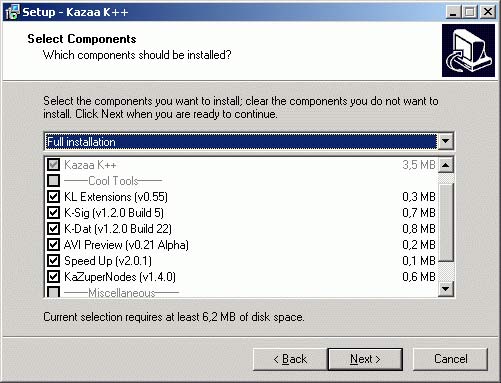Check the Cool Tools group checkbox
Screen dimensions: 501x383
tap(53, 181)
